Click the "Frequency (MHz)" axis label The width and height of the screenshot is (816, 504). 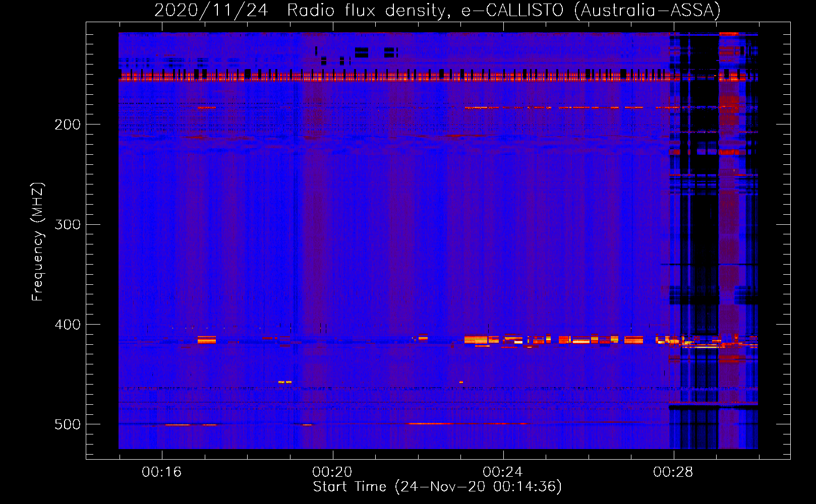click(38, 242)
